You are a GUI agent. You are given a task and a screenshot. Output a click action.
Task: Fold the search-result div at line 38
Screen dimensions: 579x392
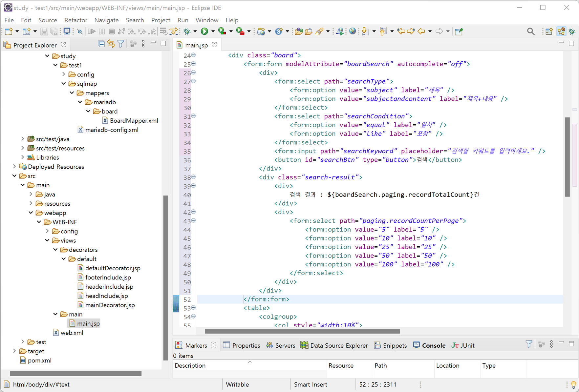[194, 177]
